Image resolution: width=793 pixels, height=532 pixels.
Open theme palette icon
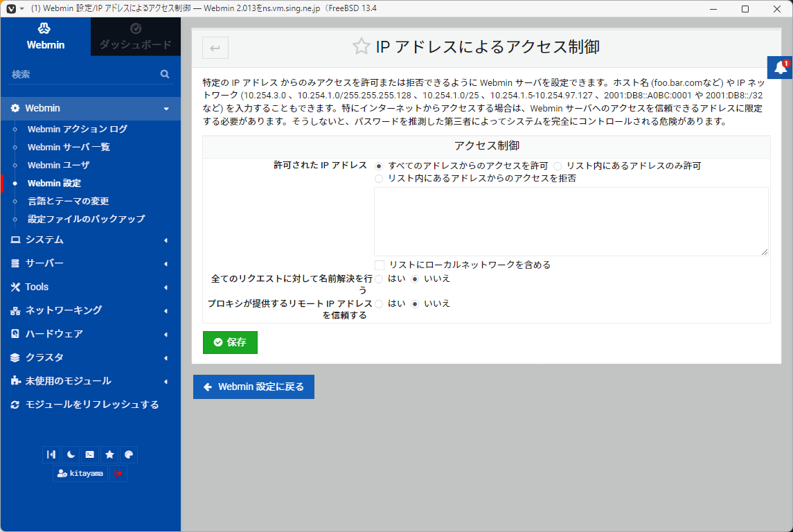pos(129,454)
